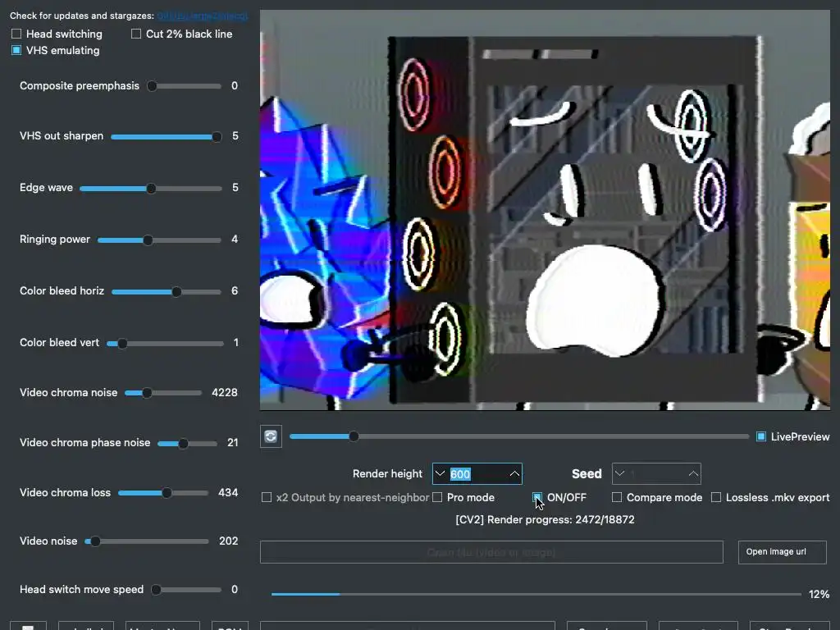Image resolution: width=840 pixels, height=630 pixels.
Task: Click the video preview image
Action: (x=545, y=210)
